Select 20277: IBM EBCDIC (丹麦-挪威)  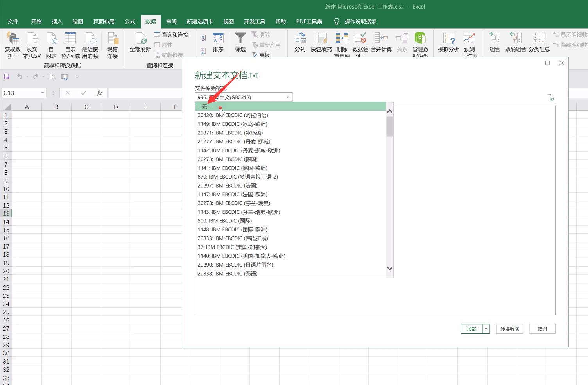click(290, 141)
